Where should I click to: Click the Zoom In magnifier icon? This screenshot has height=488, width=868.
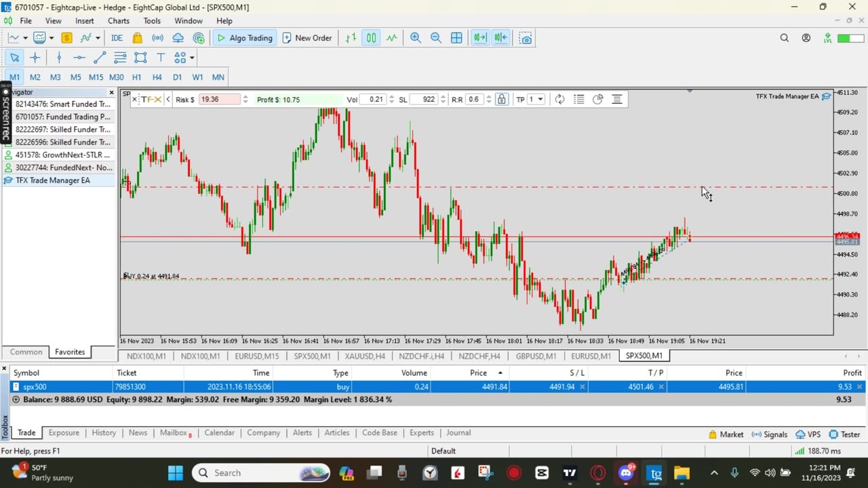tap(415, 38)
